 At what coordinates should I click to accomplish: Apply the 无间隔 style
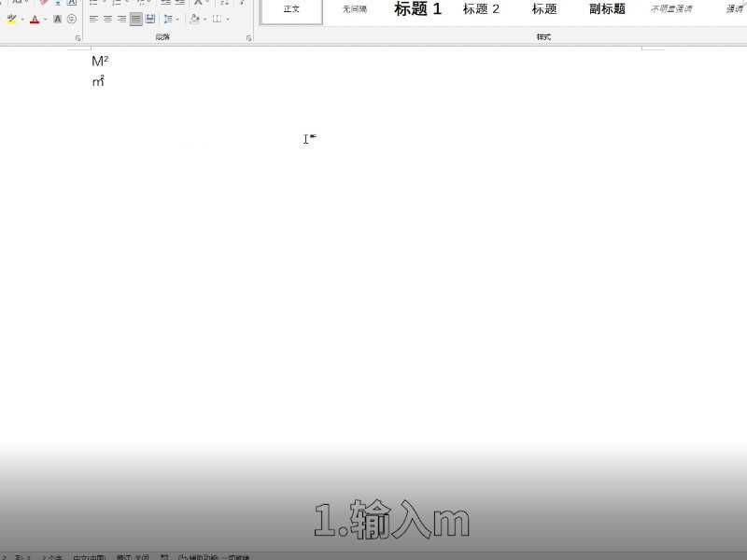click(358, 9)
